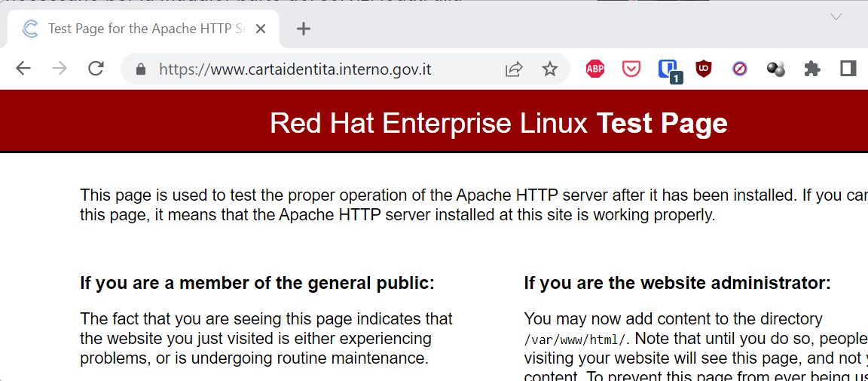The width and height of the screenshot is (868, 381).
Task: Click the forward navigation arrow
Action: [60, 69]
